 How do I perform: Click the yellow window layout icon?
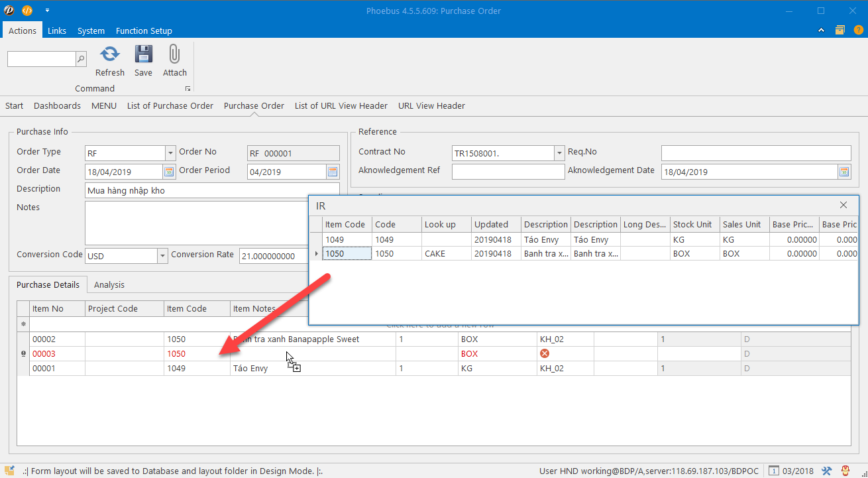[840, 30]
